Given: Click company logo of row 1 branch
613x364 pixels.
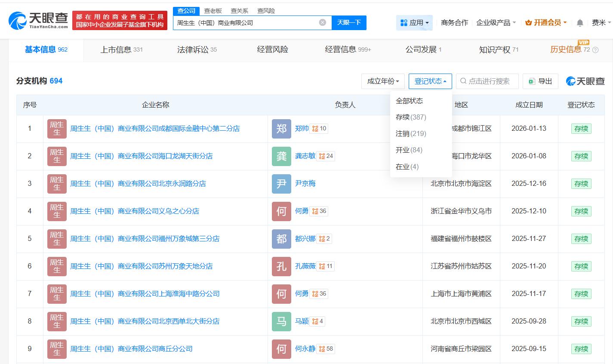Looking at the screenshot, I should 57,129.
